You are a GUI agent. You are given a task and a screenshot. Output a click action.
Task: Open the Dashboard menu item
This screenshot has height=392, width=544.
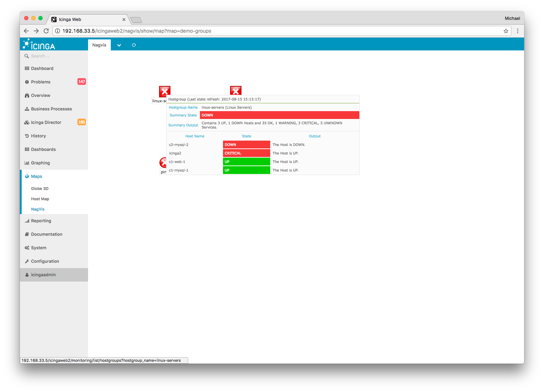click(54, 69)
